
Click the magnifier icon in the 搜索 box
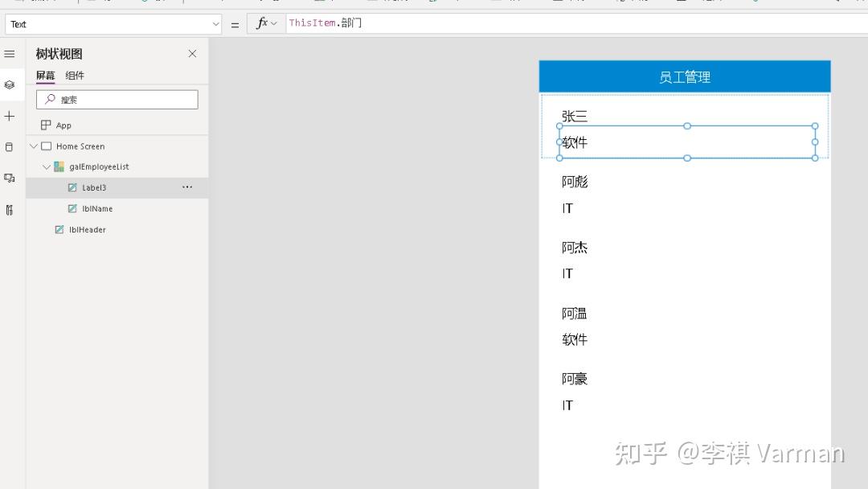(x=50, y=99)
